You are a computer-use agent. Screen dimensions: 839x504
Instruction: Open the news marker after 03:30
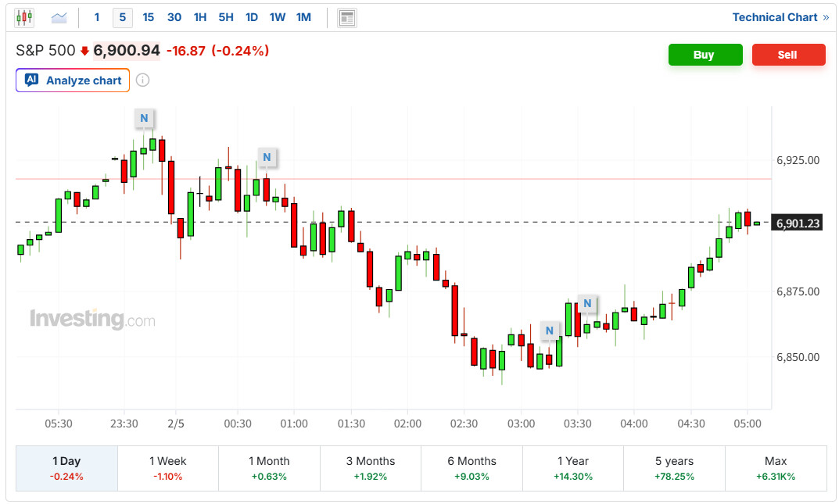(587, 304)
